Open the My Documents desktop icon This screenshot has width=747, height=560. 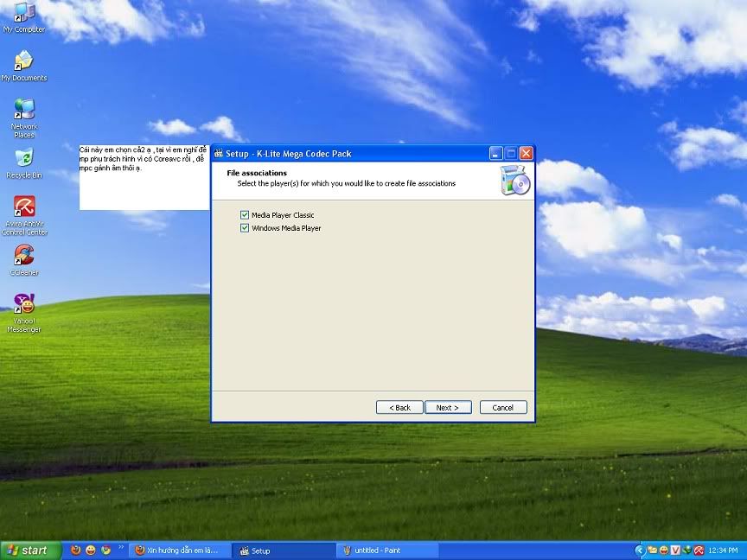point(24,66)
